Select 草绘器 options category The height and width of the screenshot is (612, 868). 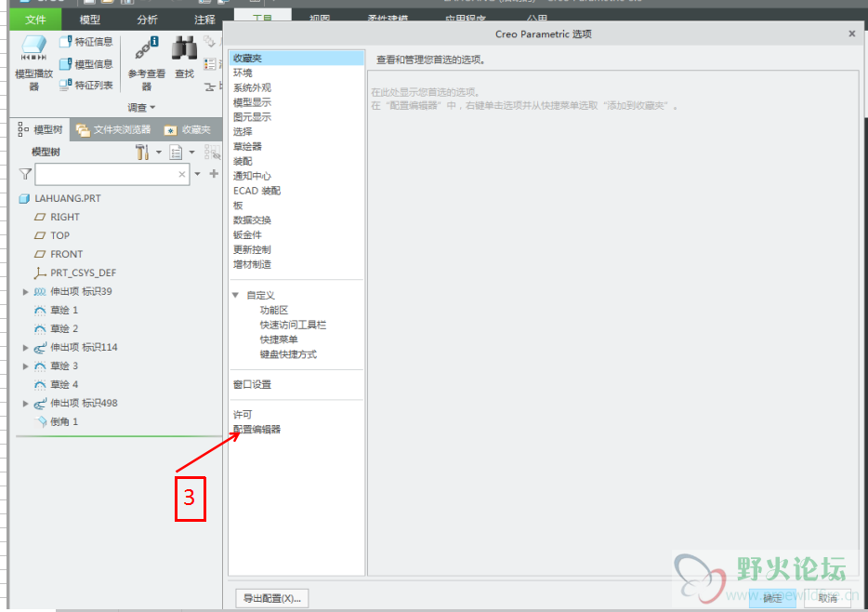[x=247, y=146]
